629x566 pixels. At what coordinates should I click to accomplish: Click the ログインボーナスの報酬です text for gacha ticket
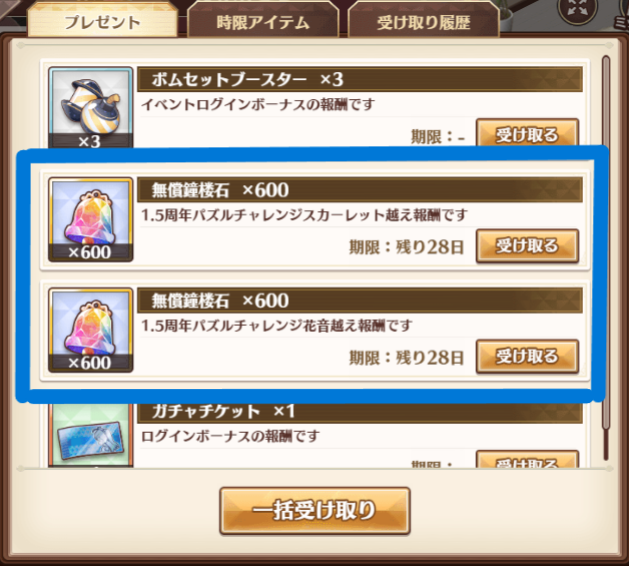tap(230, 436)
